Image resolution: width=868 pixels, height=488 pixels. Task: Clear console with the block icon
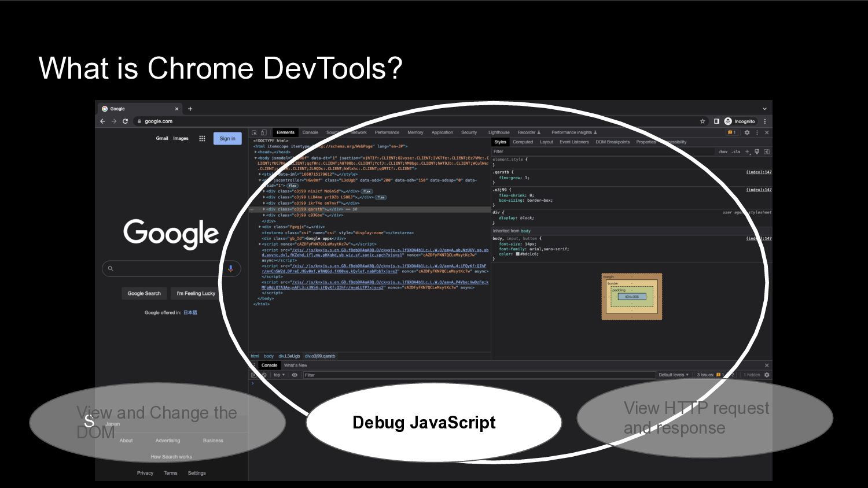click(x=264, y=375)
